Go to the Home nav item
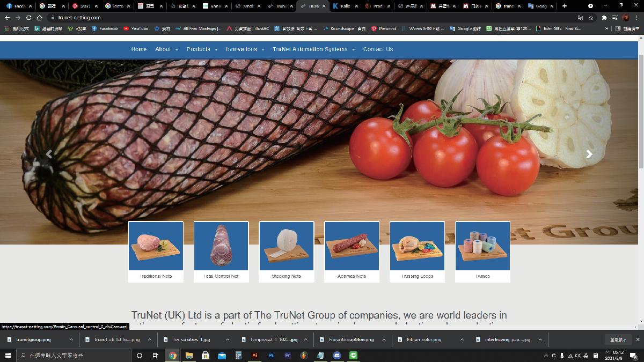Screen dimensions: 644x362 (x=139, y=49)
